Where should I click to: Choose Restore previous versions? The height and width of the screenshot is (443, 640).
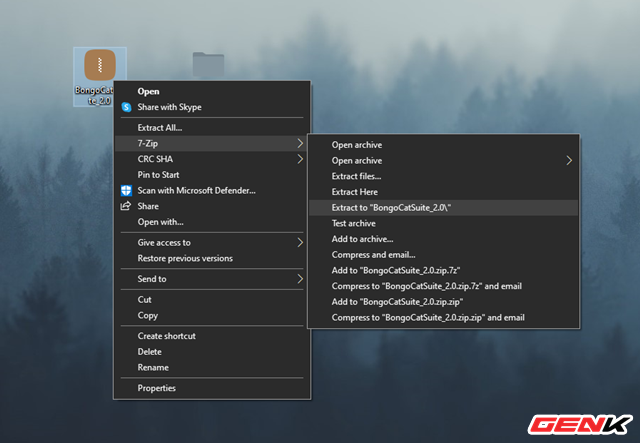click(x=212, y=258)
